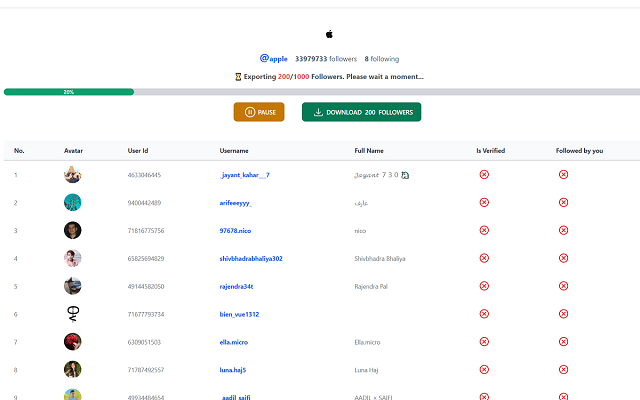This screenshot has height=400, width=640.
Task: Click the User Id column header
Action: click(x=138, y=151)
